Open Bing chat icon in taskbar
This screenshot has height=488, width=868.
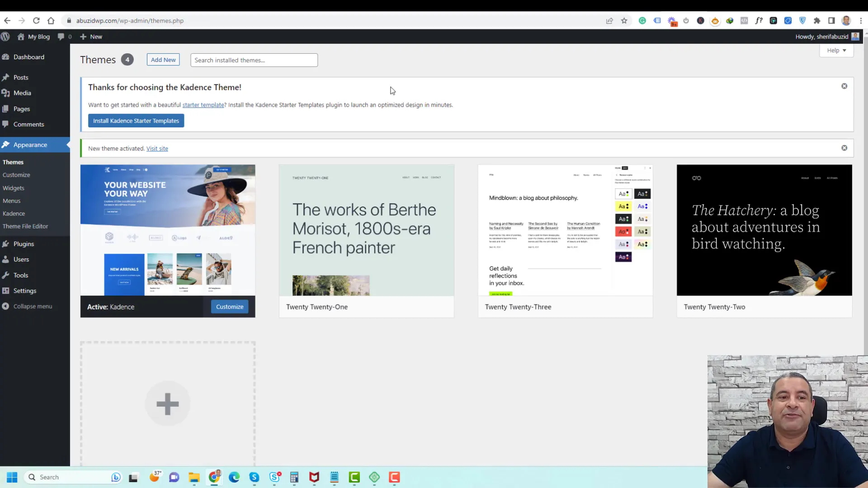point(116,477)
